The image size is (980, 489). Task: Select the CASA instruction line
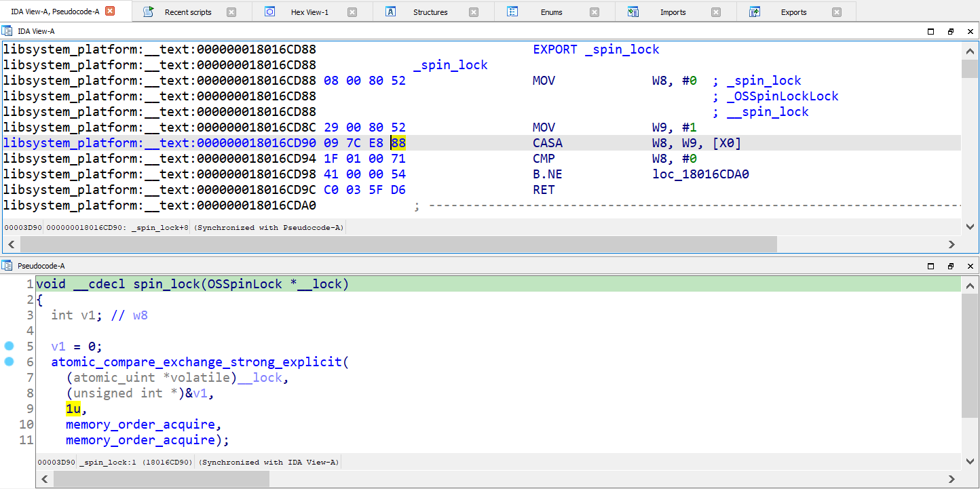[481, 143]
